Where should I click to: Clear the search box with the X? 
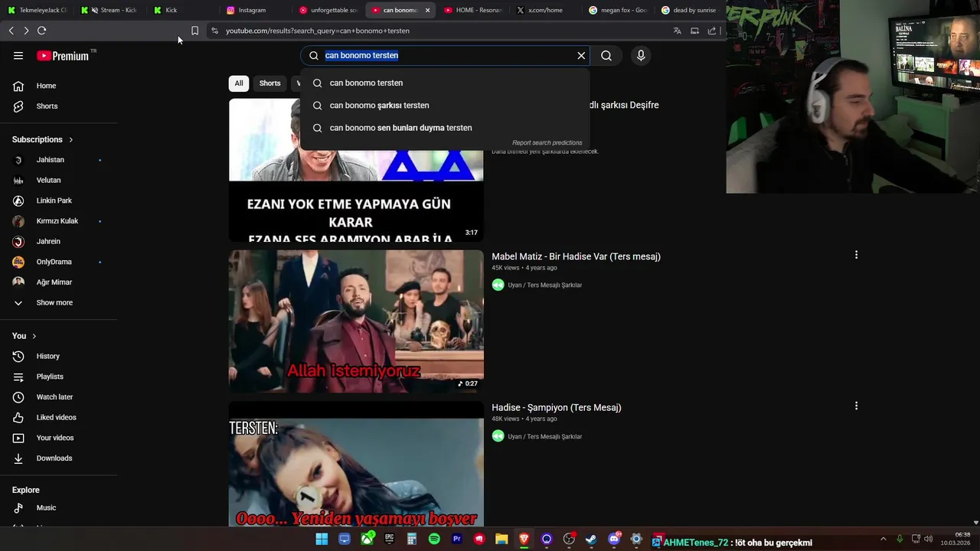tap(581, 55)
